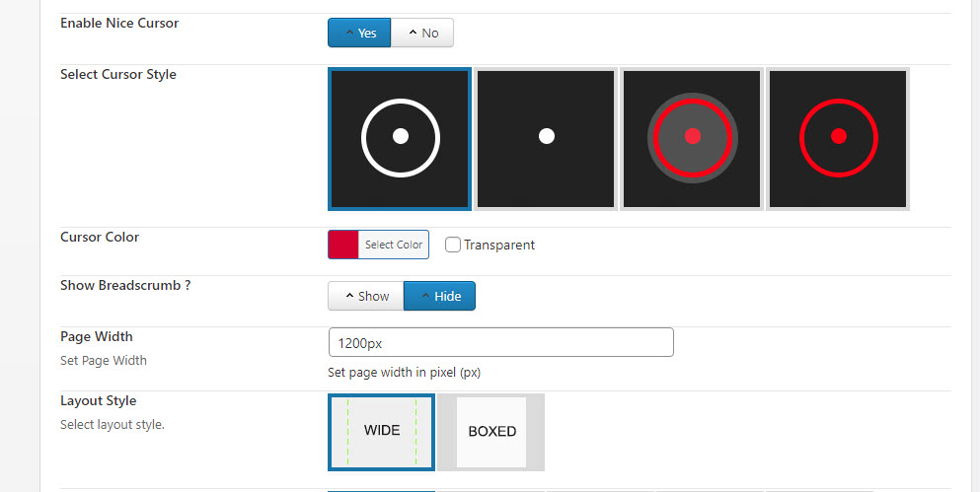
Task: Click the Select Color button
Action: pos(394,245)
